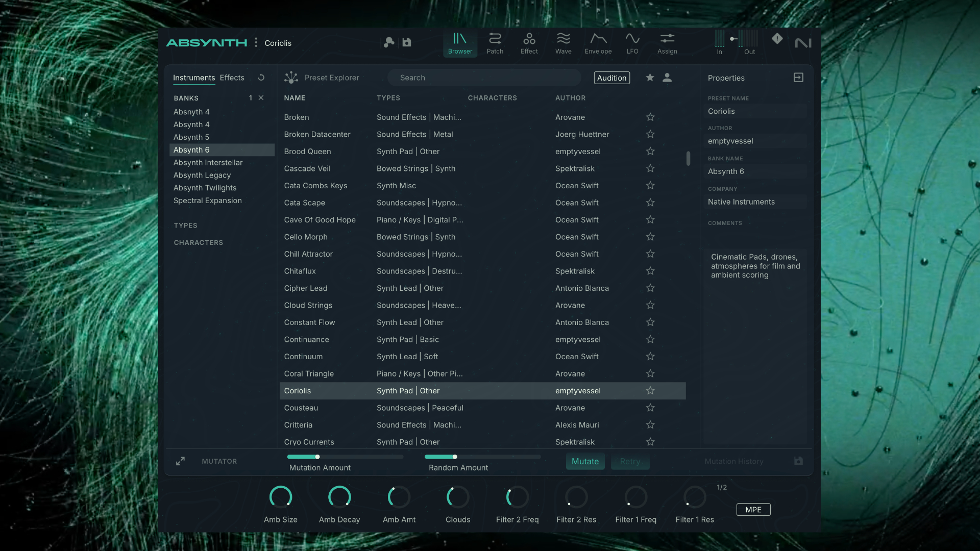Expand the Mutator panel arrows
This screenshot has width=980, height=551.
pyautogui.click(x=180, y=461)
